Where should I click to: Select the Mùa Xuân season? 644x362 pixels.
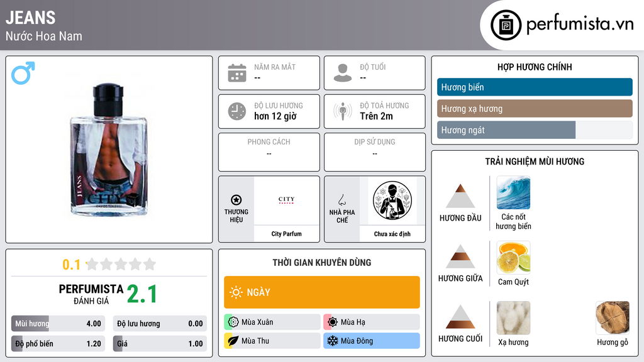coord(272,322)
